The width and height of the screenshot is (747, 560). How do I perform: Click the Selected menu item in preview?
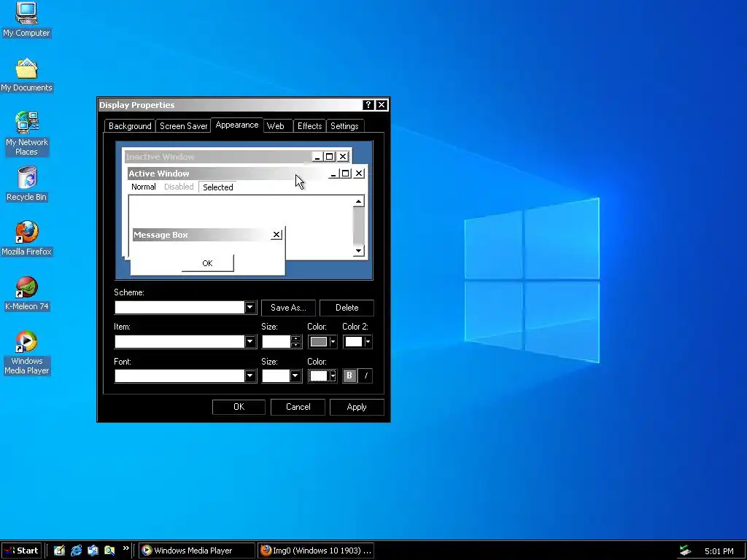[x=217, y=187]
